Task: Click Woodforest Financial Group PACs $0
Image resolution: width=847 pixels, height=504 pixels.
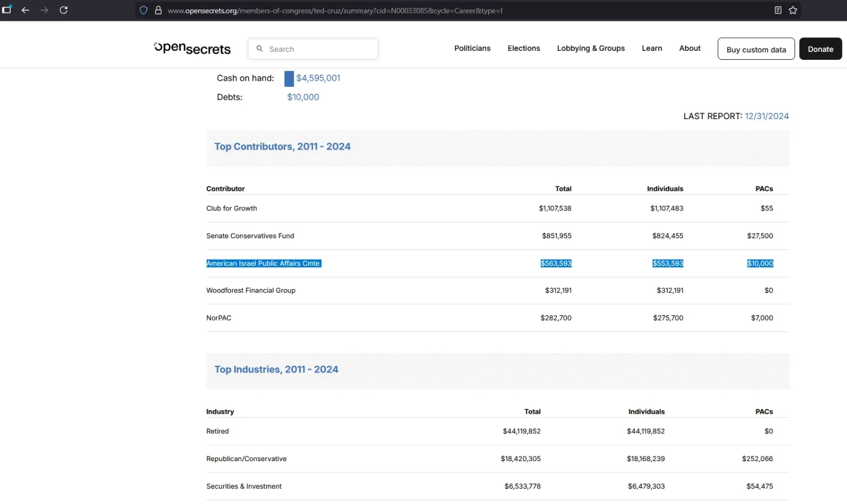Action: [769, 291]
